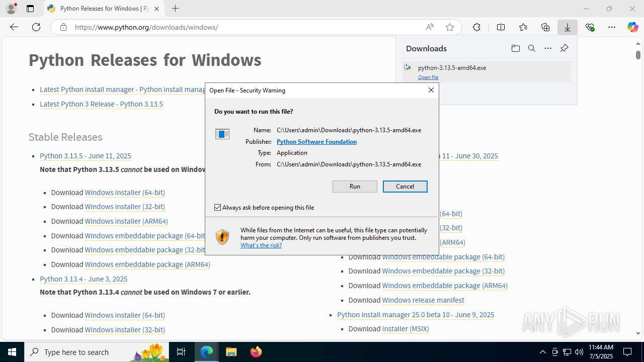644x362 pixels.
Task: Open Task View on the taskbar
Action: pos(182,352)
